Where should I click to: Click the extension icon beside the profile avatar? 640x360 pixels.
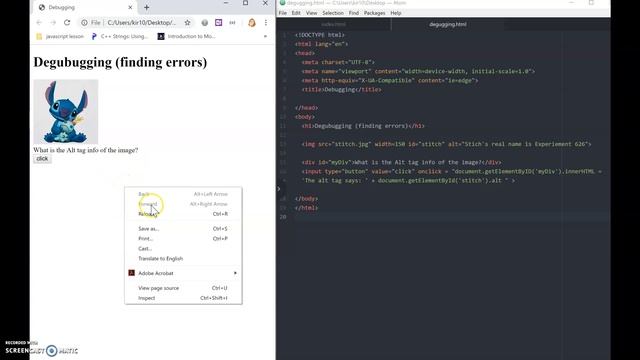tap(232, 23)
